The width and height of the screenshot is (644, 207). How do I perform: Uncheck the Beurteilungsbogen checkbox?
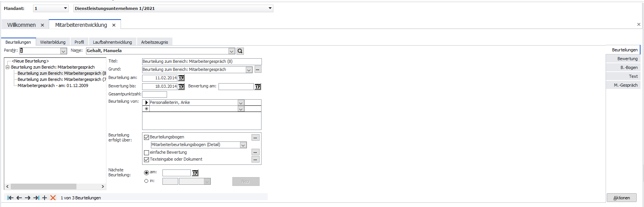(x=146, y=137)
